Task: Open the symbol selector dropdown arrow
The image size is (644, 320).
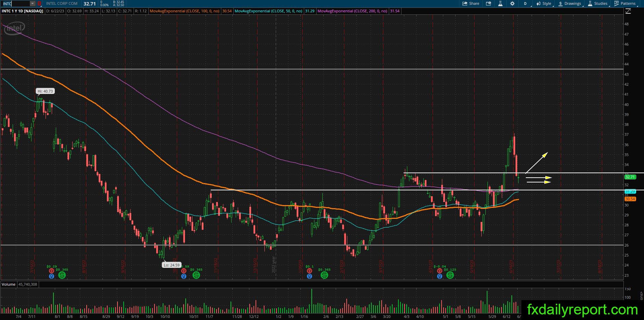Action: (x=33, y=3)
